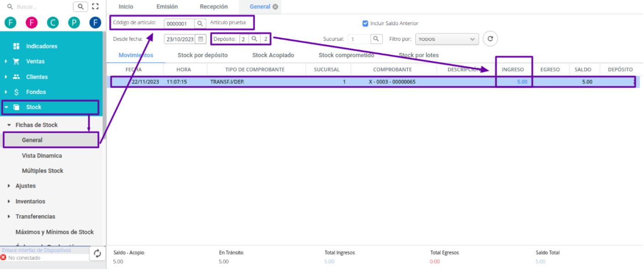Sort by the SALDO column header

583,69
